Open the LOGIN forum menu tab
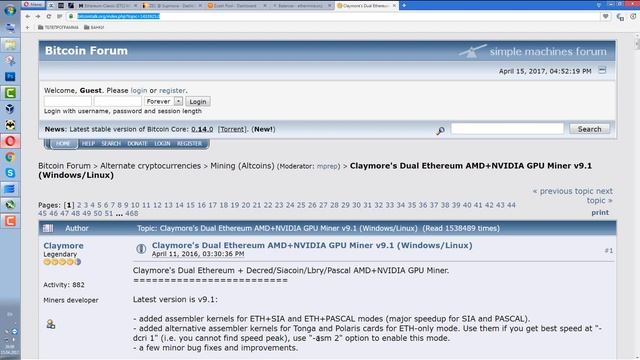640x360 pixels. [x=162, y=144]
